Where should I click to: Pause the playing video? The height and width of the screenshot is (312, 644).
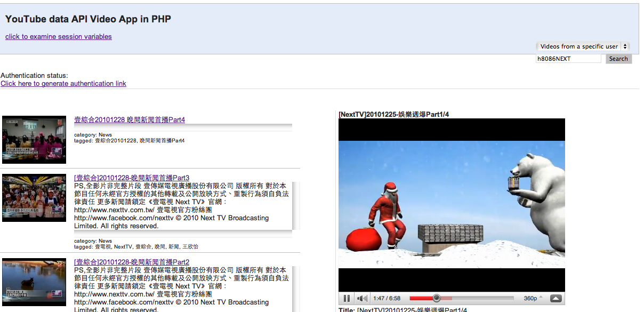[347, 299]
